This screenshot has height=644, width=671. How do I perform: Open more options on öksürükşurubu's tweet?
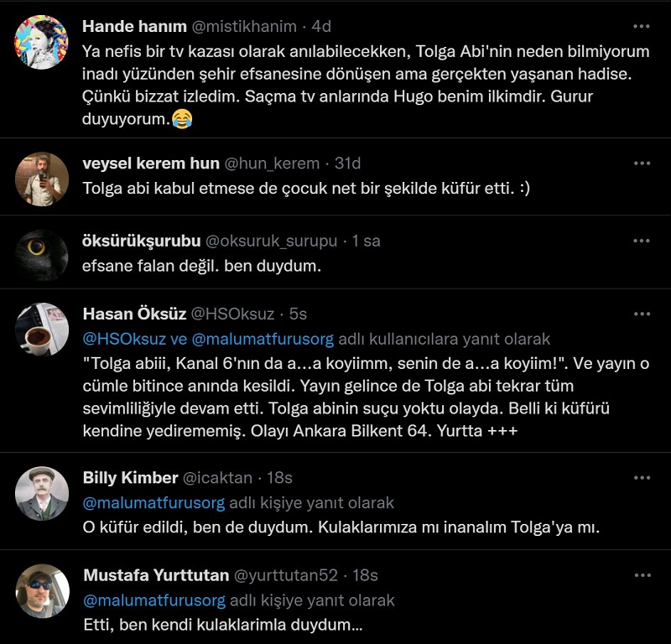[642, 241]
